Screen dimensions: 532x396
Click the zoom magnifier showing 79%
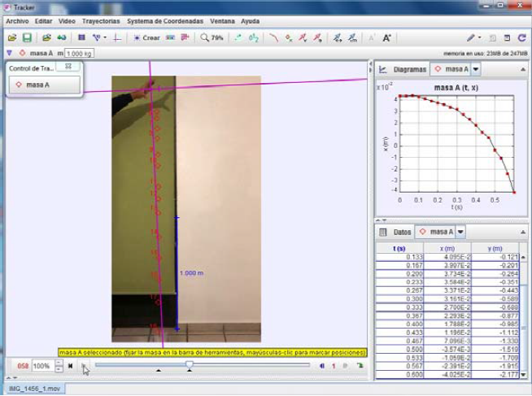[x=207, y=37]
